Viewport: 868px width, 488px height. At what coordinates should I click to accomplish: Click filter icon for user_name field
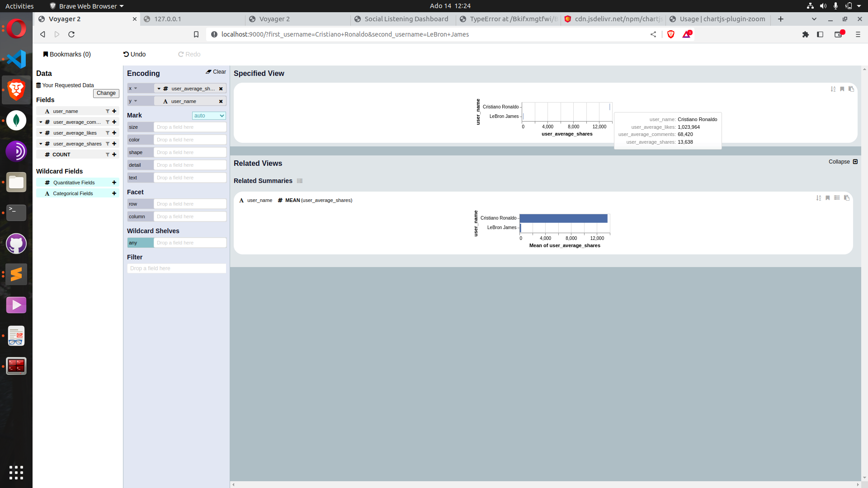[x=108, y=111]
